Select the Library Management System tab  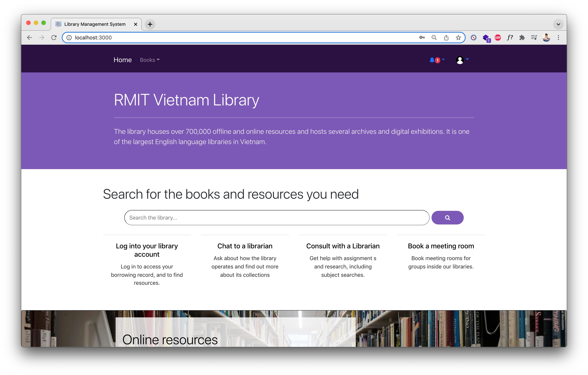tap(95, 24)
